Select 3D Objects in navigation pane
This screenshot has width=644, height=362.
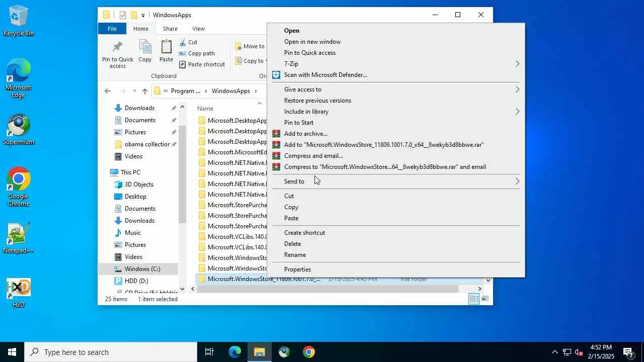pos(139,185)
